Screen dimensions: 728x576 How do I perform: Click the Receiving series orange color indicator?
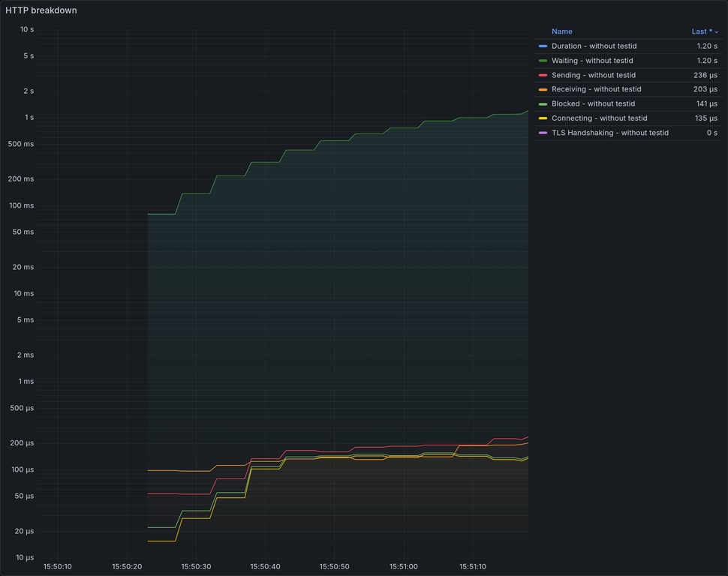tap(542, 88)
